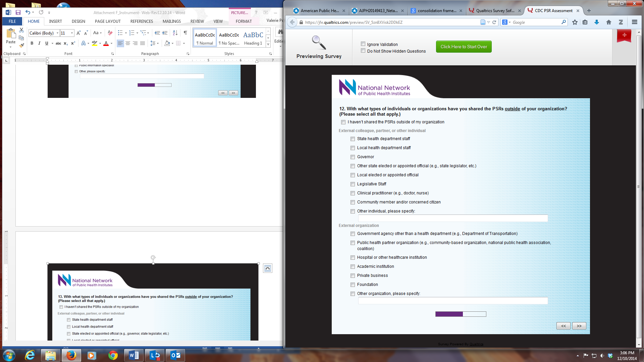Open the Firefox hamburger menu
Image resolution: width=644 pixels, height=362 pixels.
pyautogui.click(x=634, y=22)
